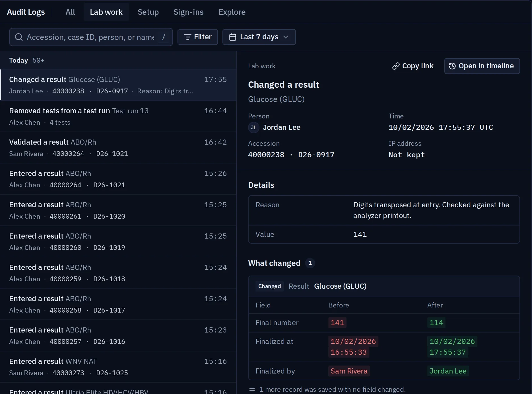The height and width of the screenshot is (394, 532).
Task: Open Entered a result entry for D26-1021
Action: point(118,179)
